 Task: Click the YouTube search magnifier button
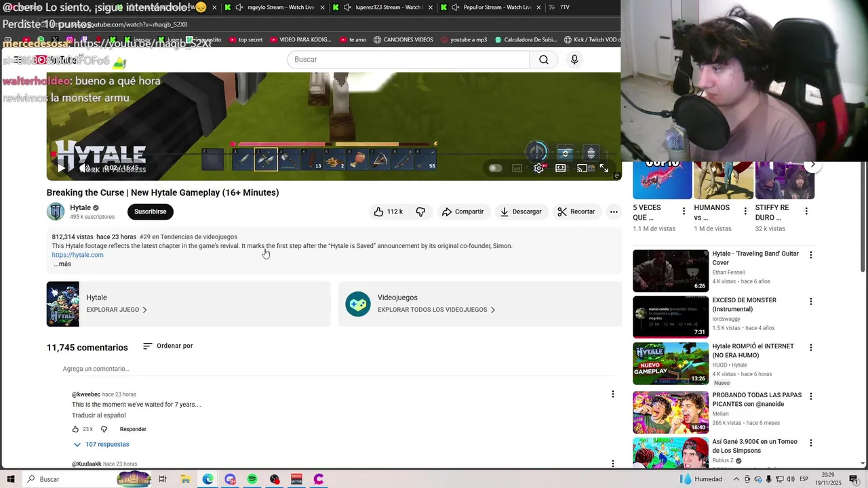(x=544, y=60)
